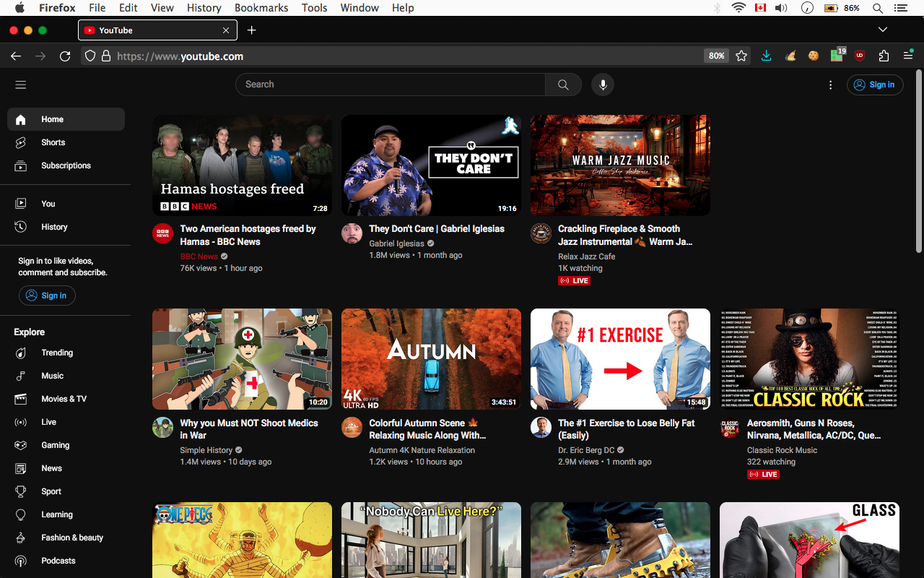
Task: Open watch History in sidebar
Action: click(66, 227)
